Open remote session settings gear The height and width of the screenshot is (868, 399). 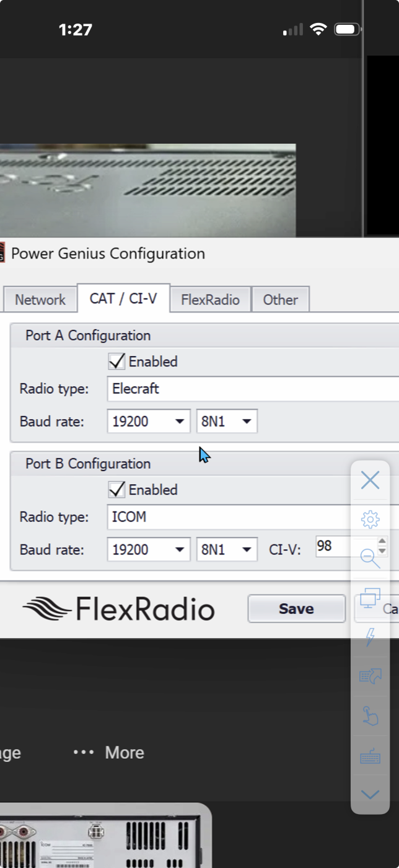tap(370, 519)
